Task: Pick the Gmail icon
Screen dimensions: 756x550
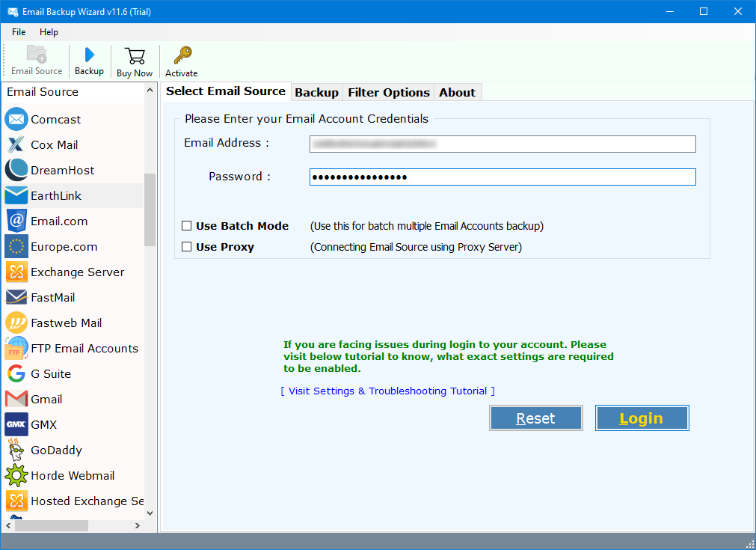Action: click(x=16, y=399)
